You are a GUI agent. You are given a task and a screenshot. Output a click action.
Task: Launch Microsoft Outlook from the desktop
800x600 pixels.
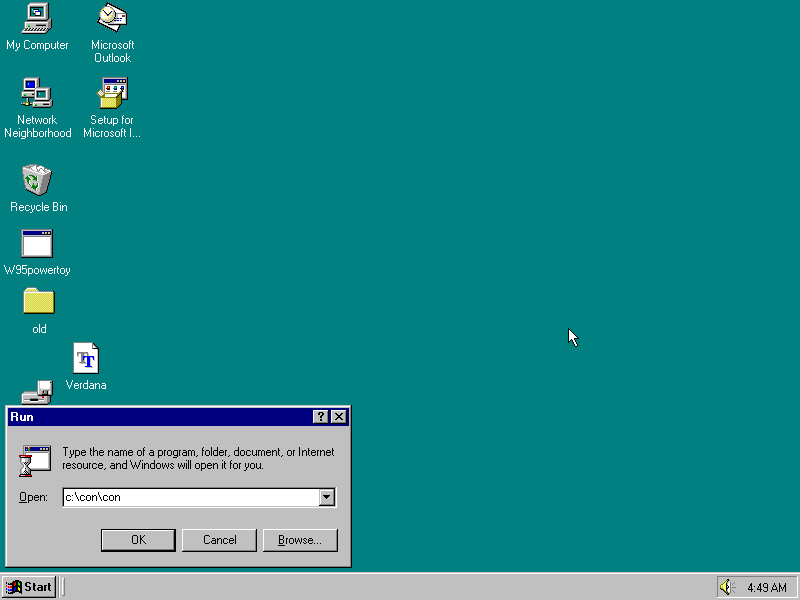(x=111, y=22)
